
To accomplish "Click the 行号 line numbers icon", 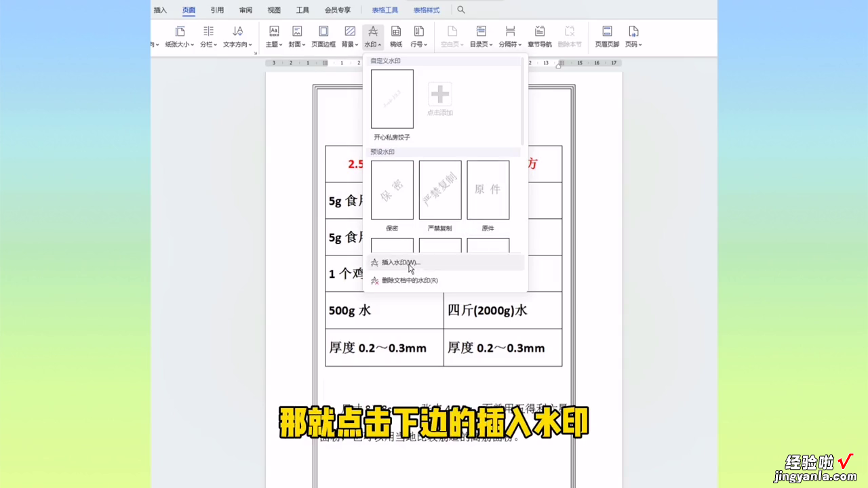I will coord(419,31).
